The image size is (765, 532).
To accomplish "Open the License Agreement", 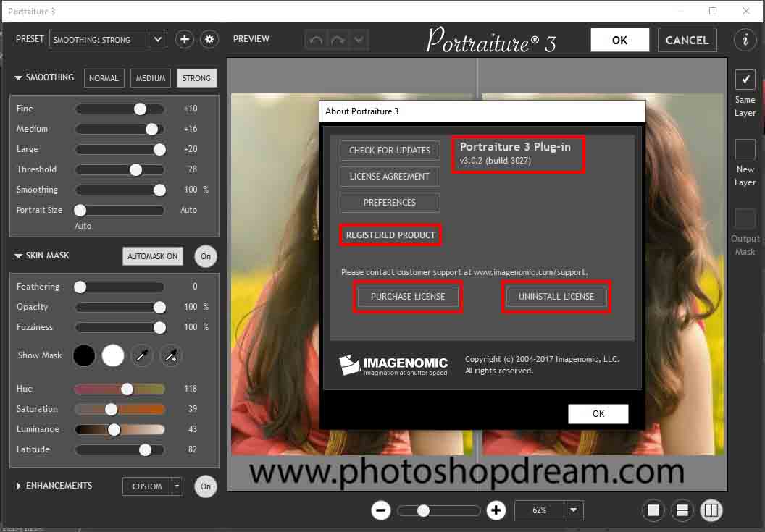I will point(390,177).
